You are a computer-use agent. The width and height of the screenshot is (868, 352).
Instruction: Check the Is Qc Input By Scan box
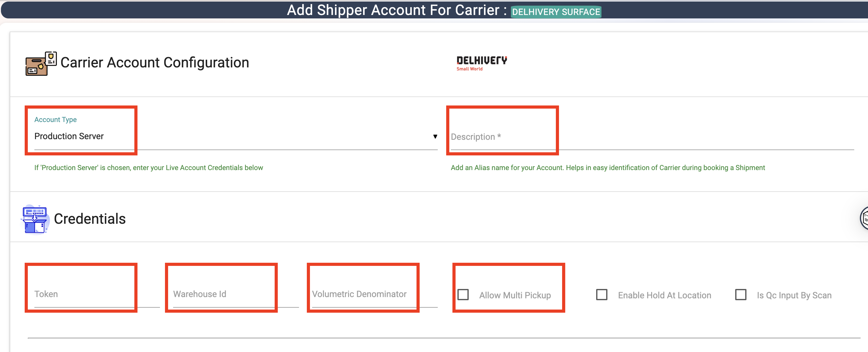click(741, 295)
